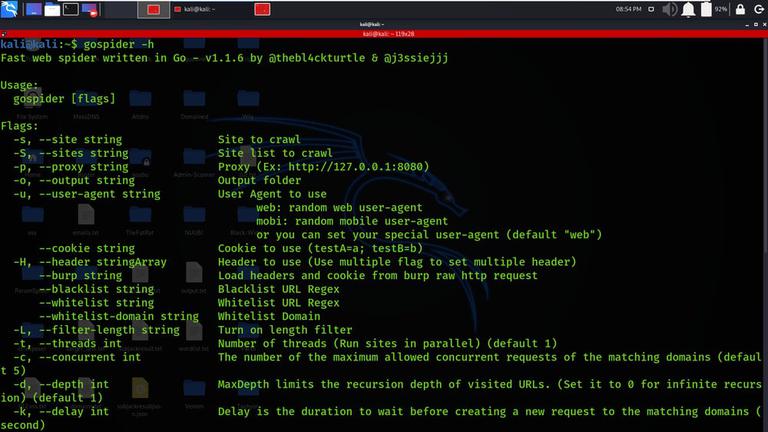Minimize the terminal window

747,24
